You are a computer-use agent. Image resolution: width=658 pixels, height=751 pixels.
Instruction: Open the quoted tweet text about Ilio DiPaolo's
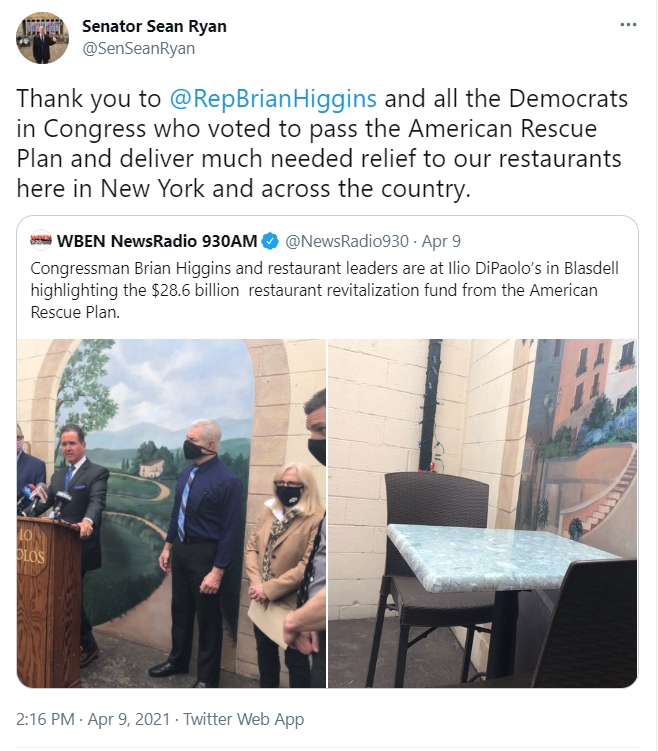pos(325,290)
